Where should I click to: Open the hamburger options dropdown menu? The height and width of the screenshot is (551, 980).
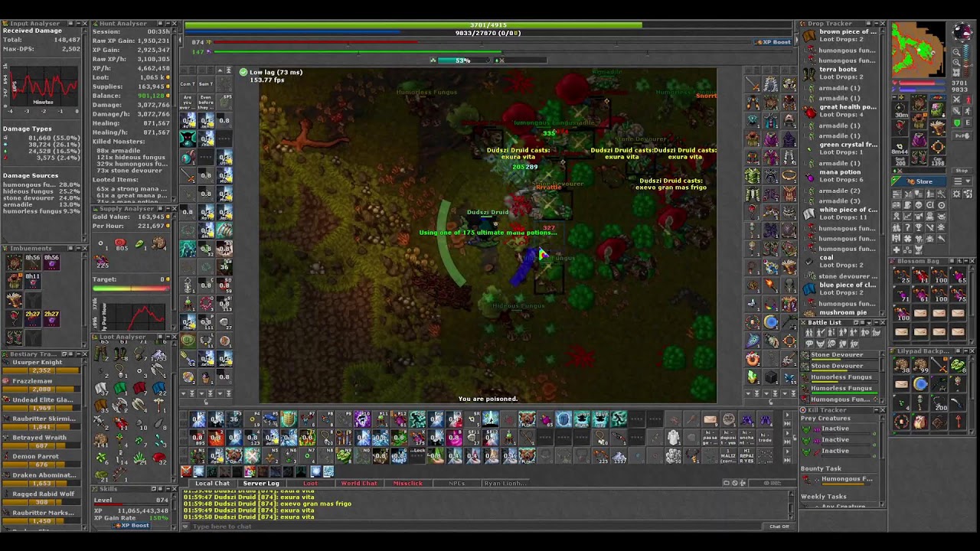click(962, 181)
